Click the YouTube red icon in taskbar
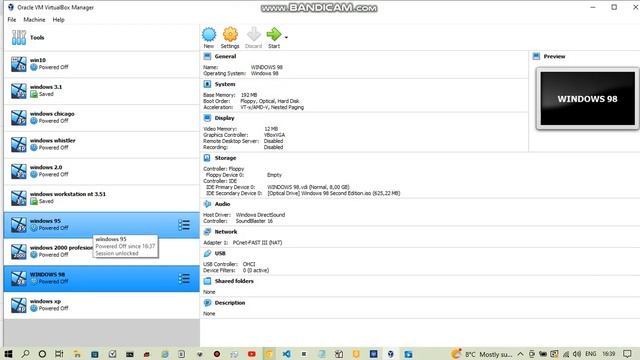 (251, 354)
